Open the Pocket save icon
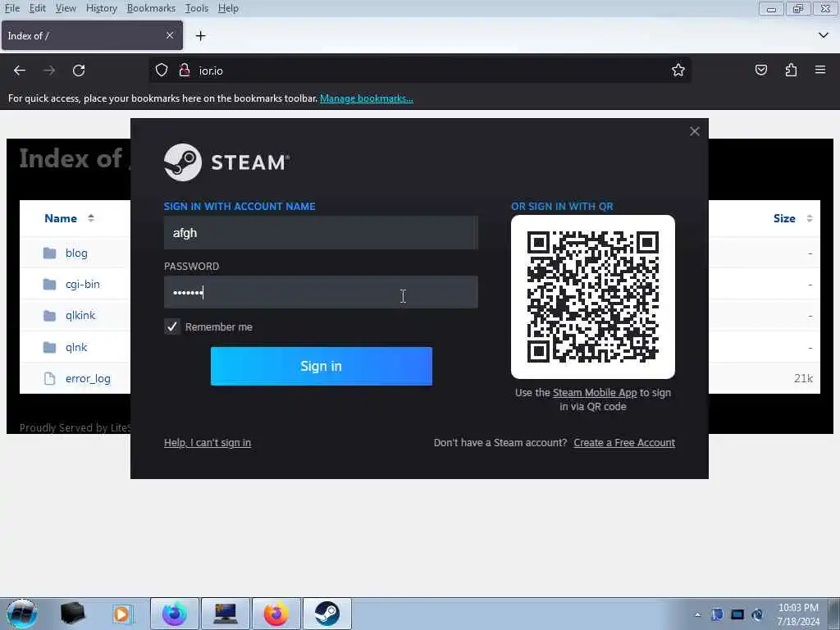 tap(761, 71)
